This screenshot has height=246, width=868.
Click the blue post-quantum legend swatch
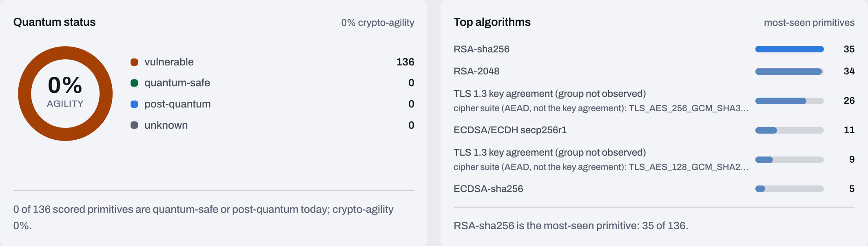point(134,104)
